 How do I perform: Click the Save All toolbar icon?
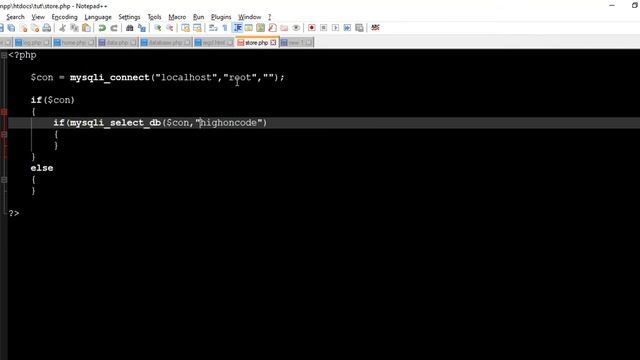tap(11, 28)
